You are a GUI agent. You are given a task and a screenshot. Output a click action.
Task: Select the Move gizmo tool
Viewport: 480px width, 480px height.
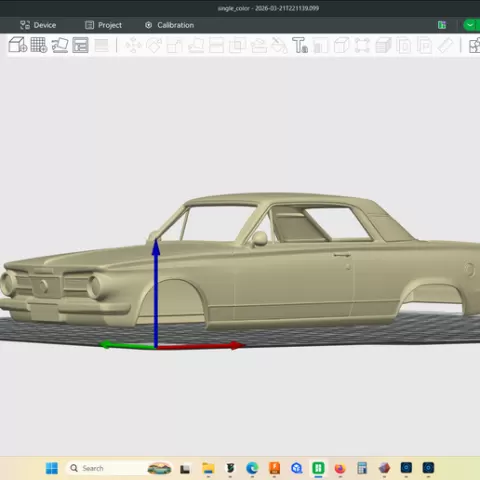click(x=133, y=45)
